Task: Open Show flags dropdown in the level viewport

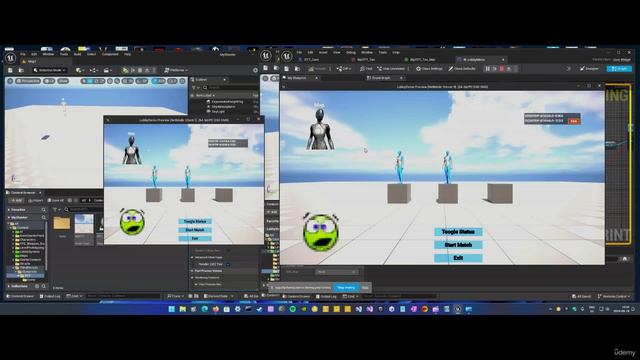Action: (63, 81)
